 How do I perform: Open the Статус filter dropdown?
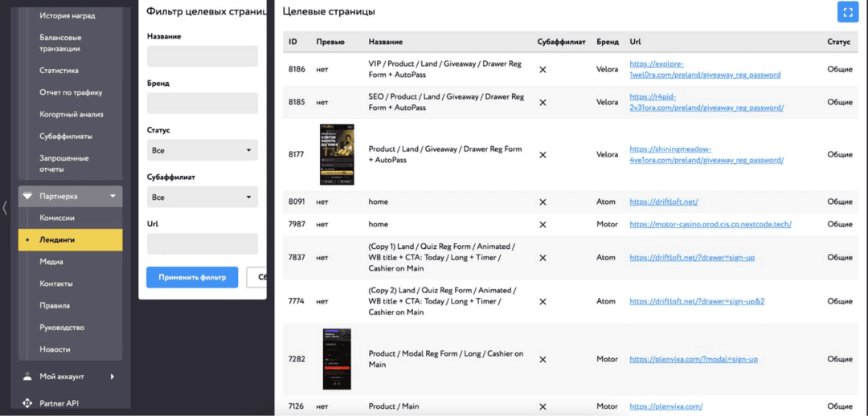pos(203,150)
